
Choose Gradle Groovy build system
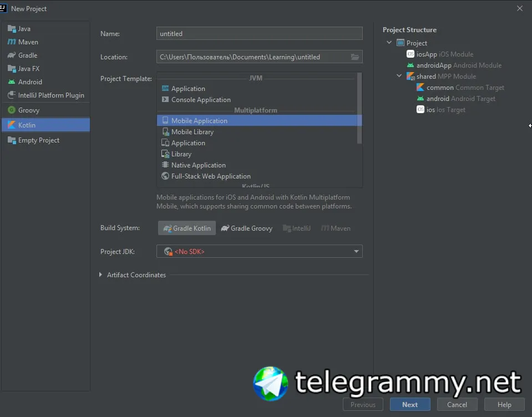tap(247, 228)
